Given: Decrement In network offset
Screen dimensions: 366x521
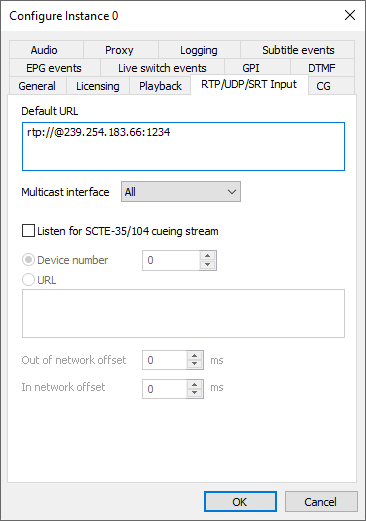Looking at the screenshot, I should click(195, 393).
